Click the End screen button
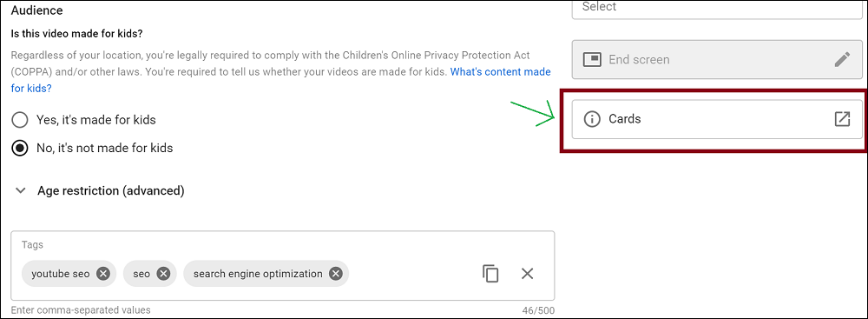This screenshot has width=868, height=319. [x=717, y=59]
